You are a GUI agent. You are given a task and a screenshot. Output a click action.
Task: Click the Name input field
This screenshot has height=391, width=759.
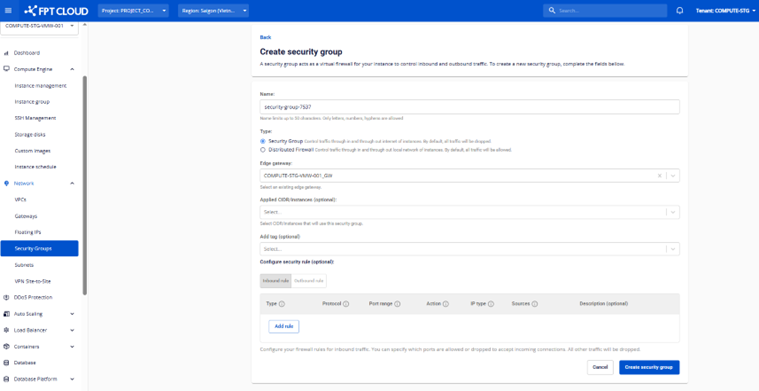click(470, 106)
